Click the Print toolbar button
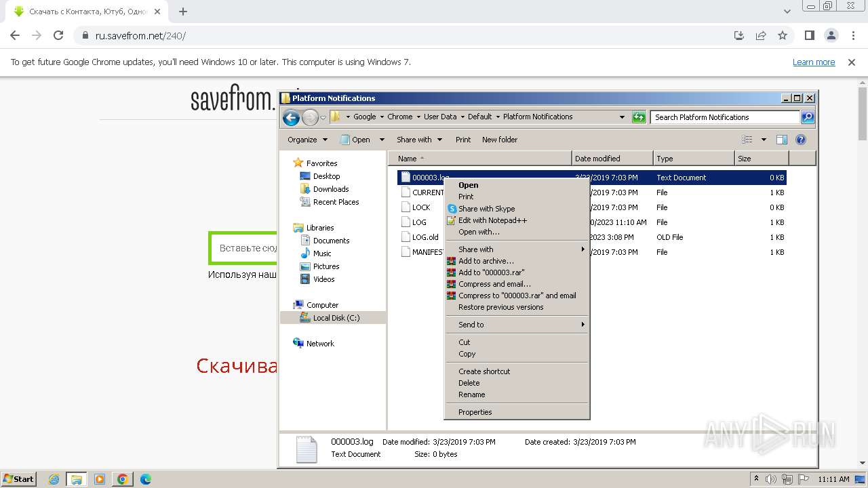The width and height of the screenshot is (868, 488). click(463, 140)
